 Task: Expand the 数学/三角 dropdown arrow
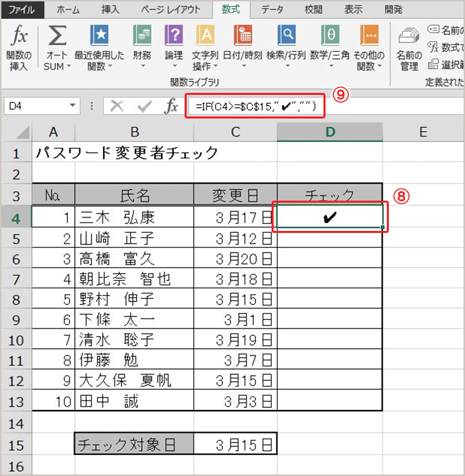click(331, 66)
